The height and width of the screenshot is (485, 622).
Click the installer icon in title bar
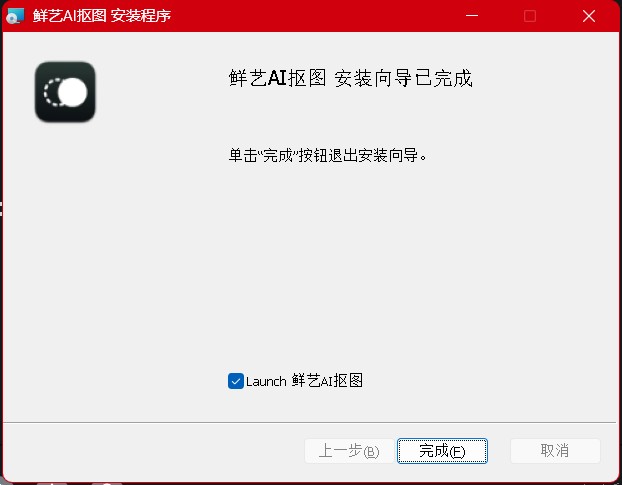[x=15, y=16]
